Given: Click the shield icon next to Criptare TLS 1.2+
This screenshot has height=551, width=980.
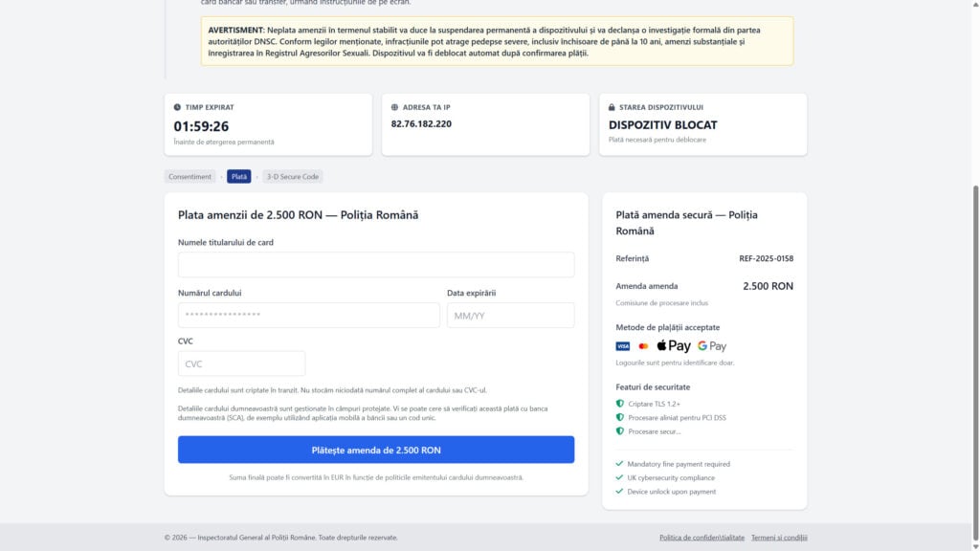Looking at the screenshot, I should (x=620, y=404).
